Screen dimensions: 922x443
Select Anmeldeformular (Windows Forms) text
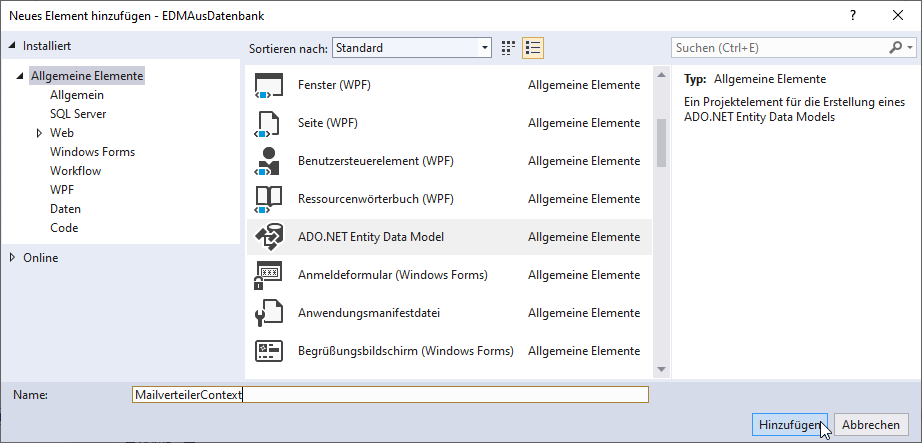[x=393, y=275]
